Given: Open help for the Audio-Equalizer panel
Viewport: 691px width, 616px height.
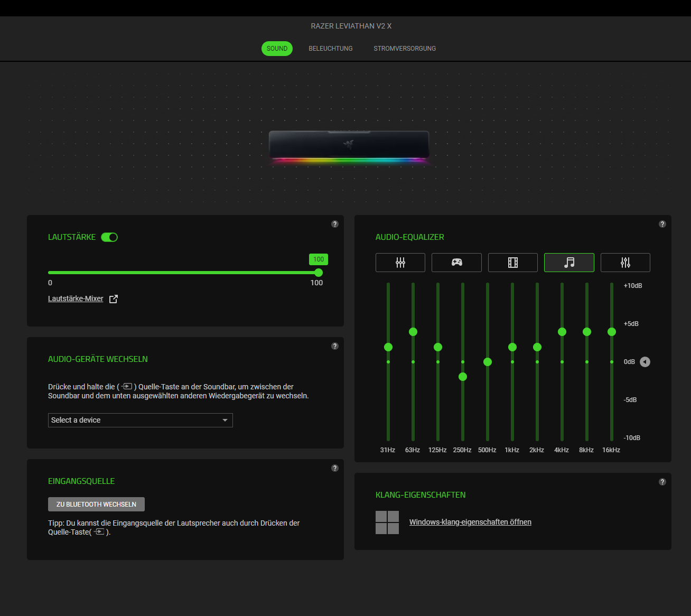Looking at the screenshot, I should (x=662, y=224).
